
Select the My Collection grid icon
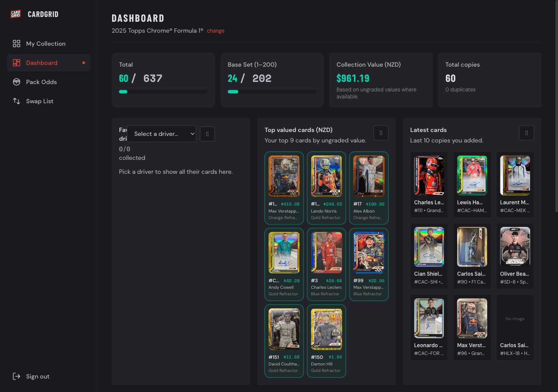click(17, 44)
